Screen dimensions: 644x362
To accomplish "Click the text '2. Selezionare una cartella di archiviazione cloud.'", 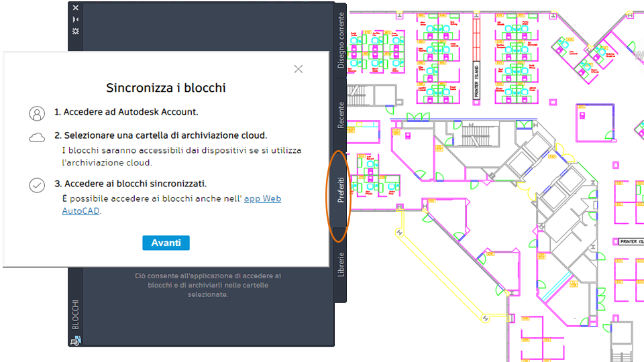I will click(160, 135).
